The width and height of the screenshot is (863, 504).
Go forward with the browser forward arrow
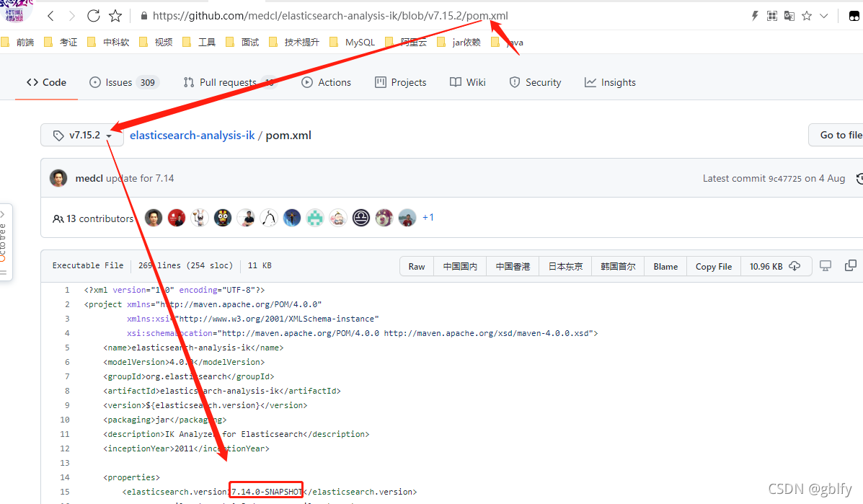pos(71,16)
